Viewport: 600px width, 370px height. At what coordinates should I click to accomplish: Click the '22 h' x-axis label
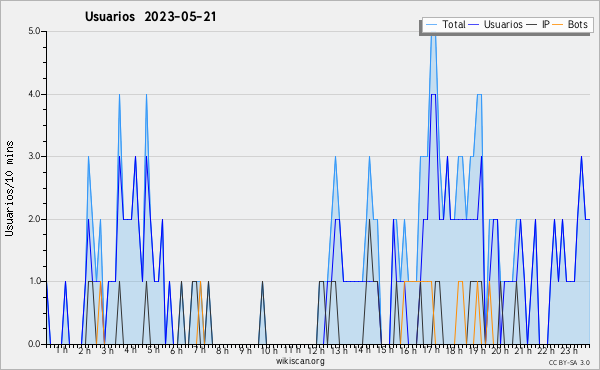[546, 351]
